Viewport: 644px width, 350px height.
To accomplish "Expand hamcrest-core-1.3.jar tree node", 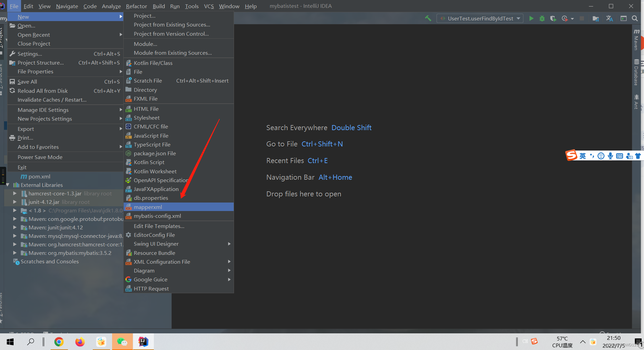I will point(15,193).
